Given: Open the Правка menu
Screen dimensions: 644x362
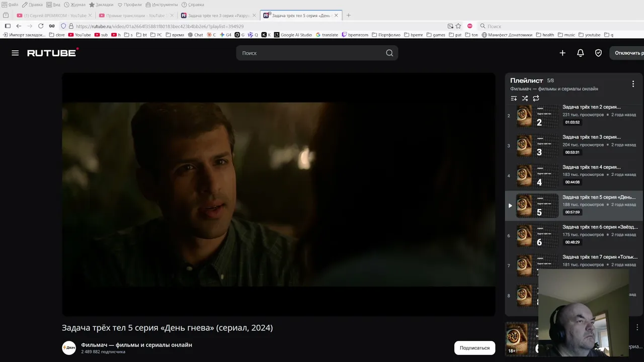Looking at the screenshot, I should (32, 5).
